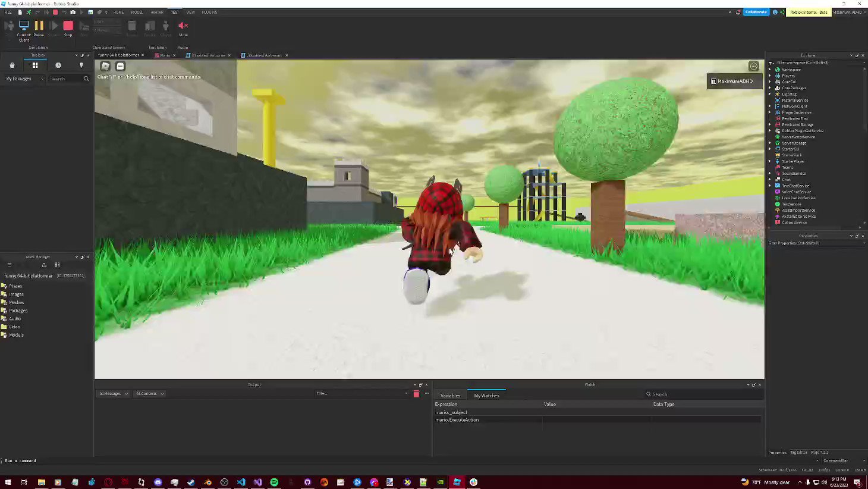Viewport: 868px width, 489px height.
Task: Open the Toolbox Marketplace bag tab icon
Action: (12, 65)
